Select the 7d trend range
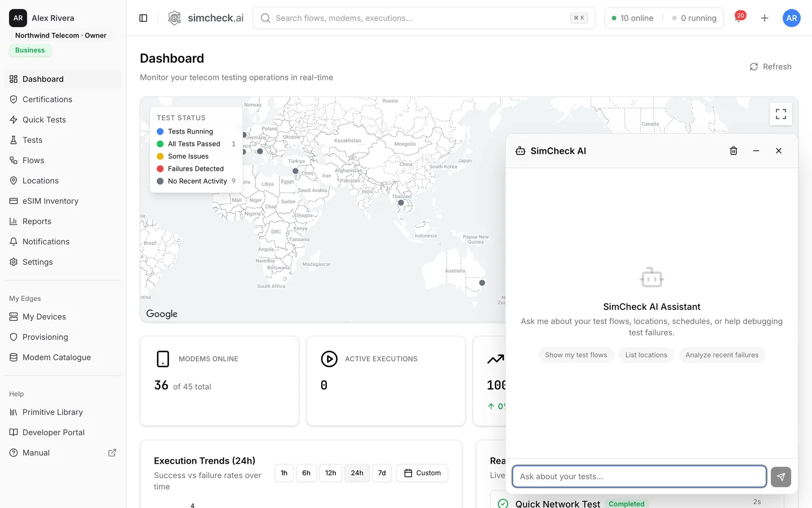 (382, 473)
